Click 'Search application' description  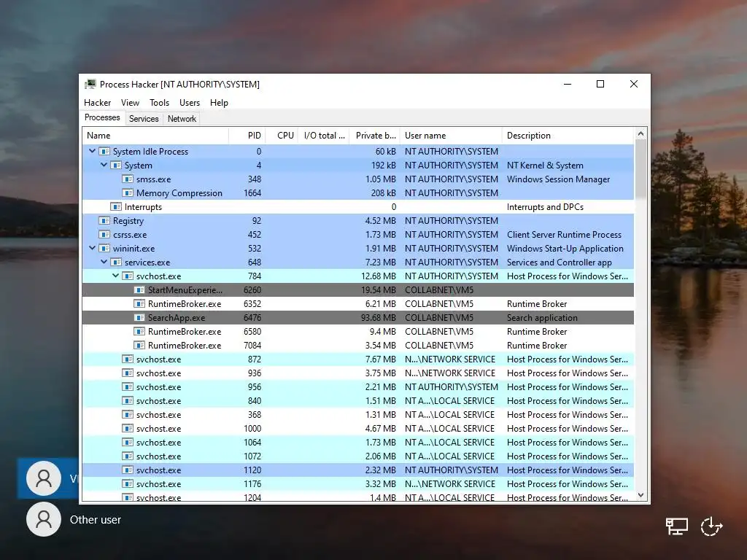tap(542, 318)
